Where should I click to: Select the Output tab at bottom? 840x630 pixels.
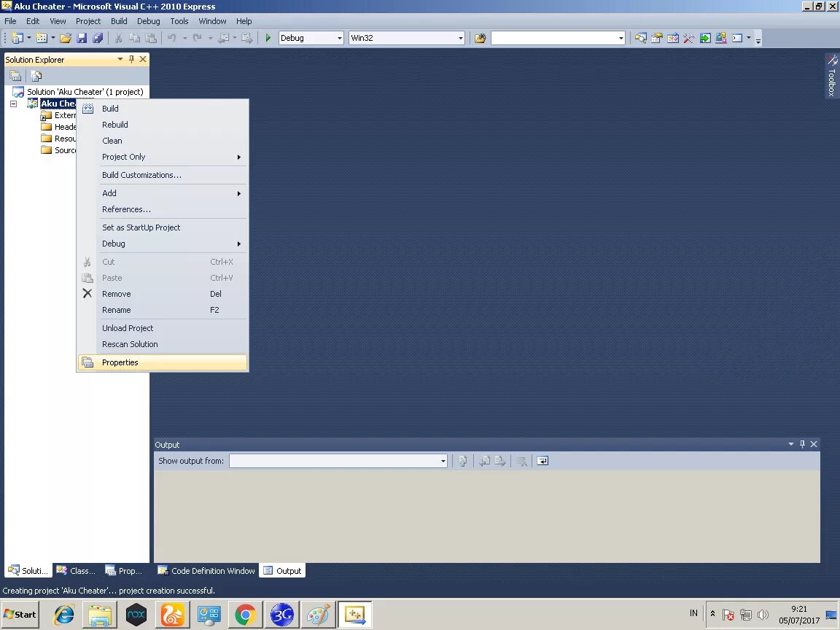click(282, 571)
